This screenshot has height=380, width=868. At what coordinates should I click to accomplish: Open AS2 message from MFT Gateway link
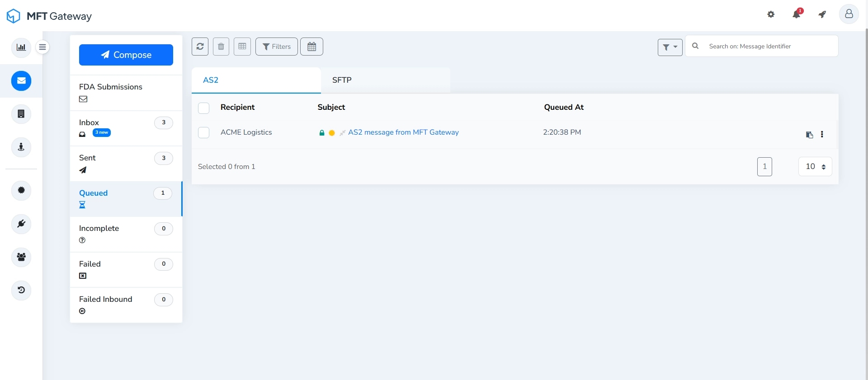[403, 132]
